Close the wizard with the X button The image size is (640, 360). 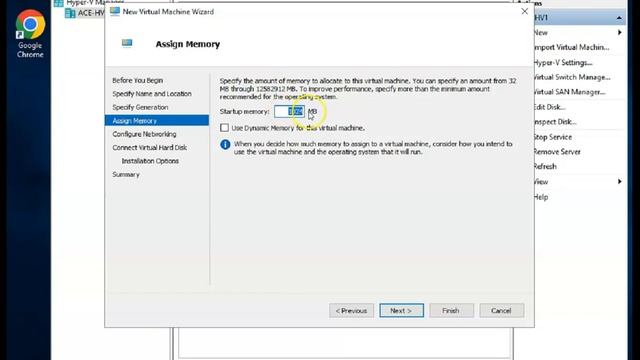524,11
